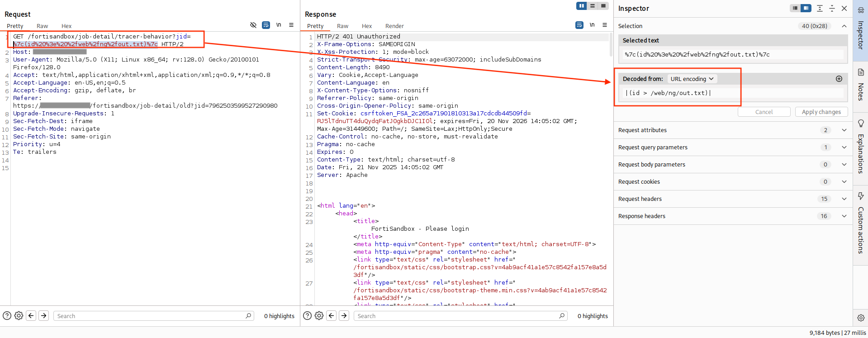This screenshot has width=868, height=338.
Task: Select Response Pretty tab
Action: pyautogui.click(x=315, y=26)
